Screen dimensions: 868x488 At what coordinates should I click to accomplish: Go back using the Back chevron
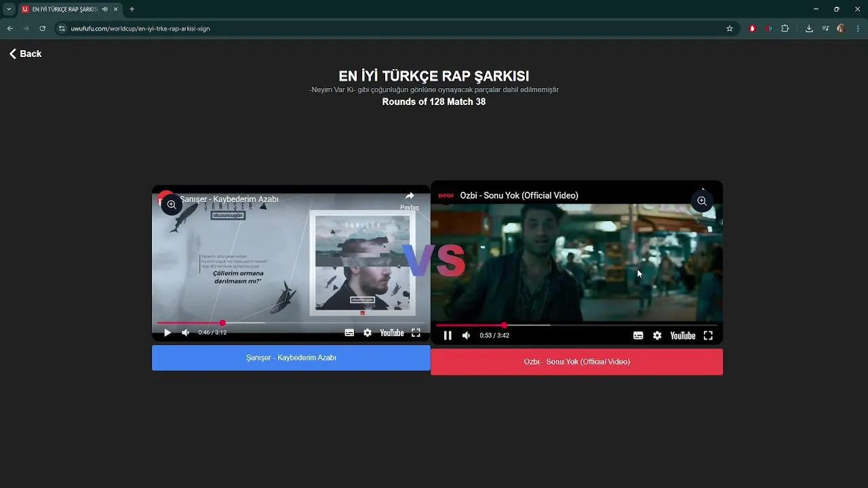point(25,54)
